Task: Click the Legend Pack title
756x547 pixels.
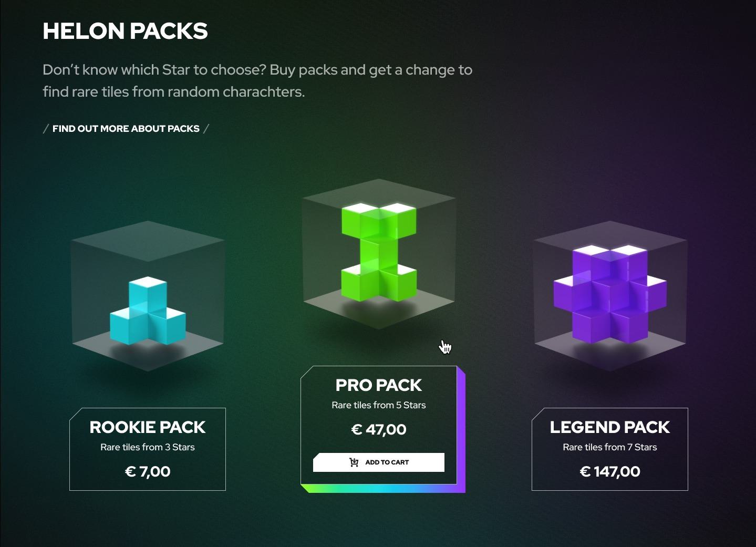Action: point(610,427)
